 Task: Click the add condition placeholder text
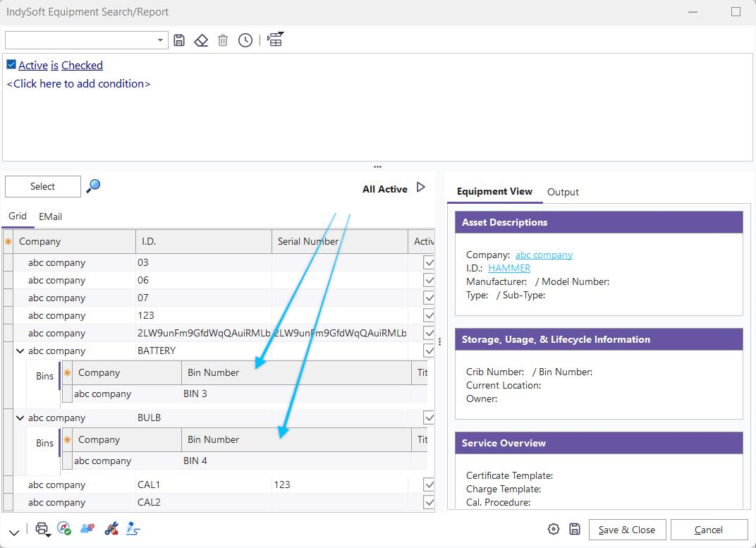tap(78, 83)
